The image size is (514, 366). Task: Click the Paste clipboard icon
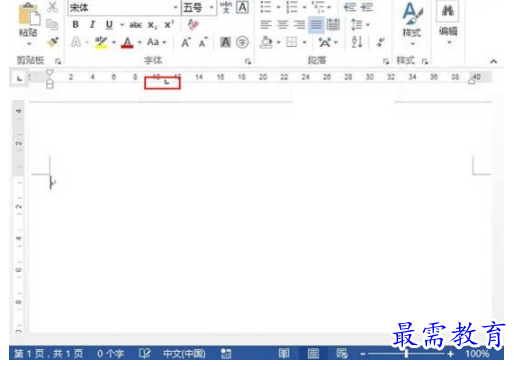29,15
